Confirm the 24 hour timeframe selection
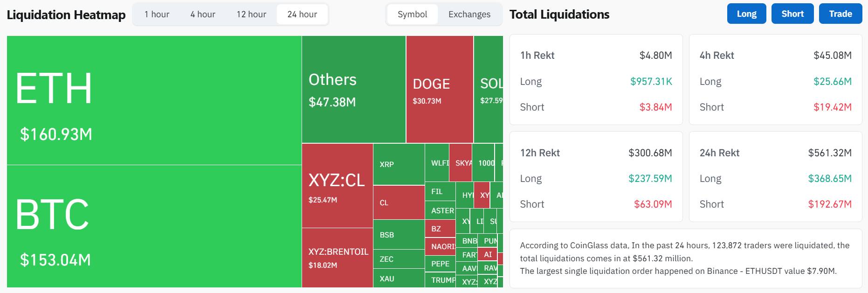This screenshot has height=293, width=868. [x=302, y=14]
